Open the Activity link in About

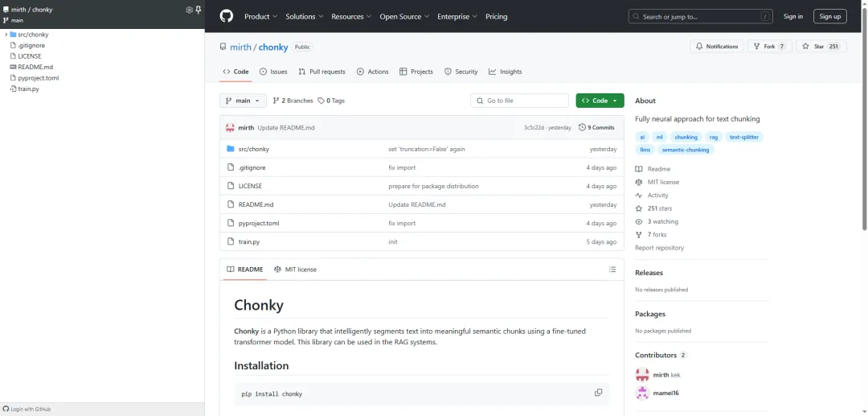[657, 195]
